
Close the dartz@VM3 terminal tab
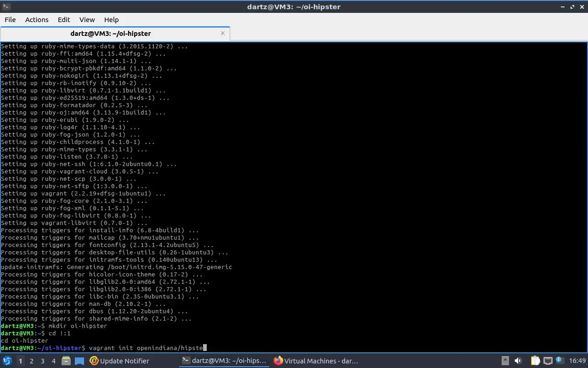[223, 33]
